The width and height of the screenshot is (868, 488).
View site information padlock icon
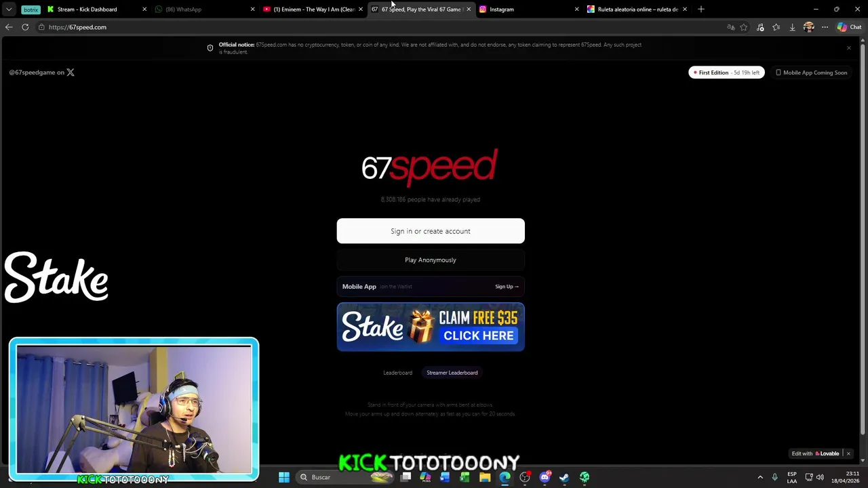[41, 27]
